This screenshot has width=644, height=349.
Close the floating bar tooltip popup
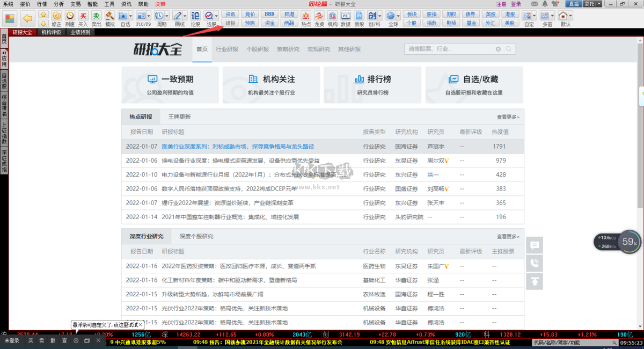coord(140,325)
